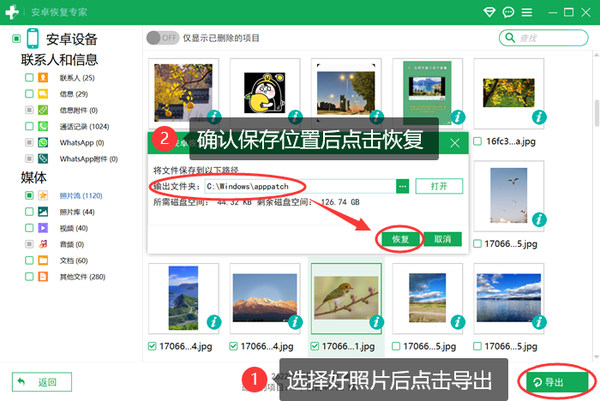Click the Cancel (取消) button
The width and height of the screenshot is (600, 401).
443,239
